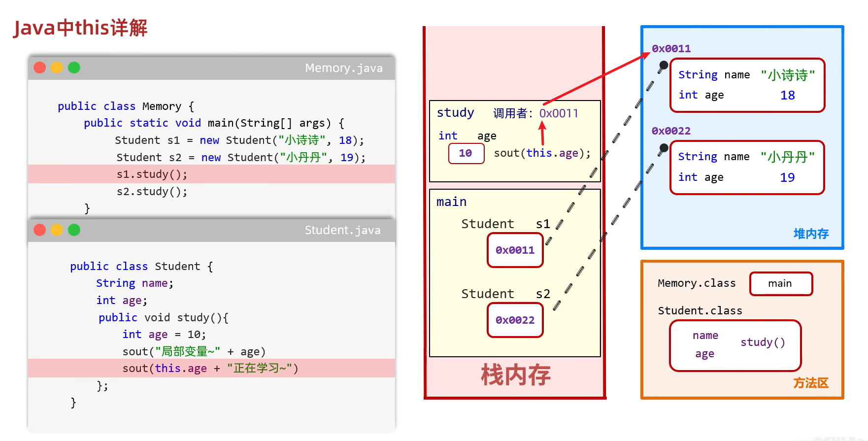Click the "main" box beside Memory.class
Image resolution: width=868 pixels, height=441 pixels.
[x=781, y=284]
